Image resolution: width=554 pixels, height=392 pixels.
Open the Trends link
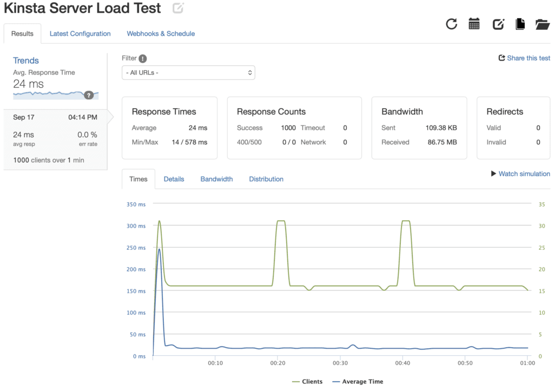26,61
